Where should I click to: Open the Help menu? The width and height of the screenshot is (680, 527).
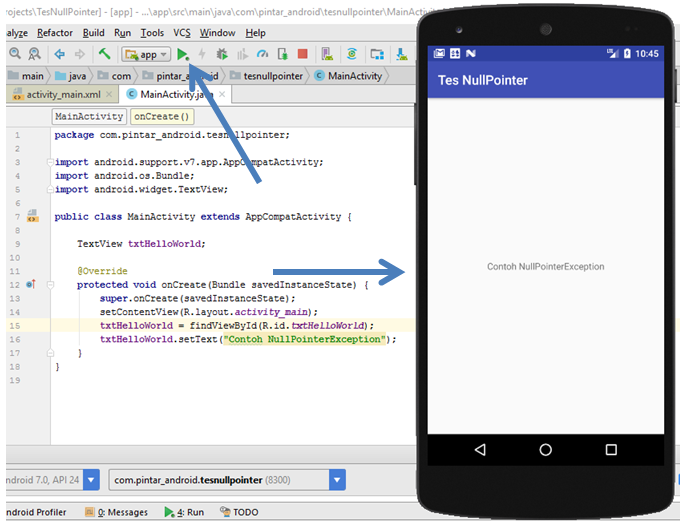point(255,33)
